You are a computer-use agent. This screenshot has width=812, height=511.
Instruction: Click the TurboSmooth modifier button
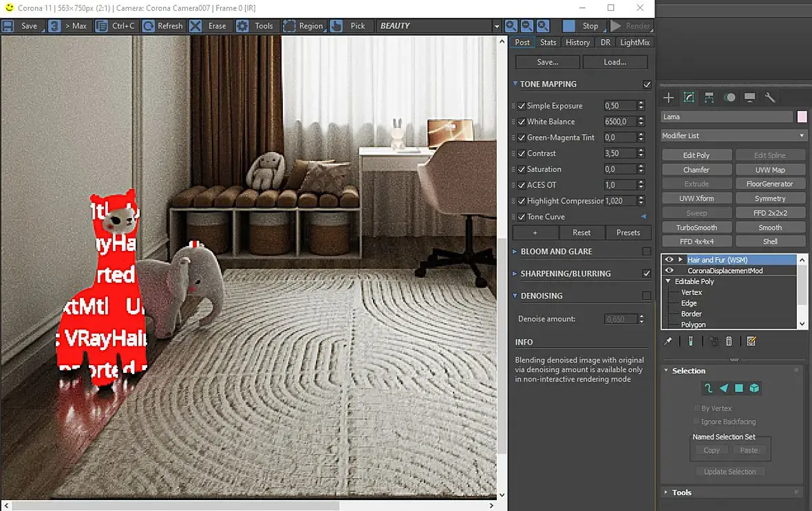pyautogui.click(x=696, y=228)
